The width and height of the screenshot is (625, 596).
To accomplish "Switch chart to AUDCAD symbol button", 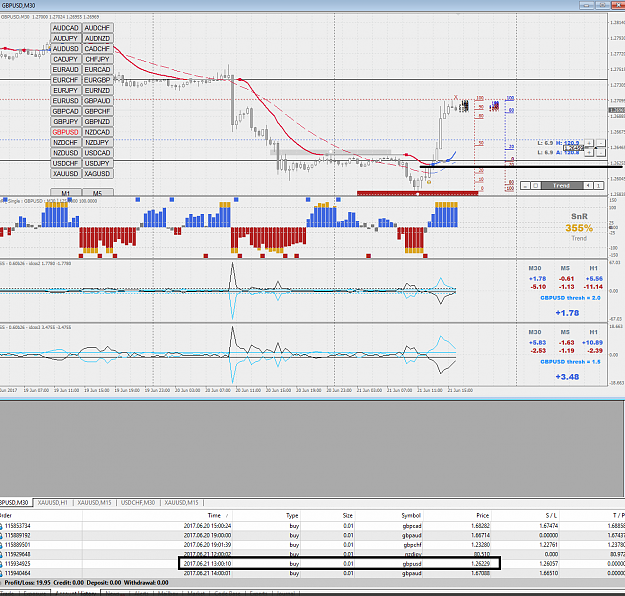I will [66, 28].
